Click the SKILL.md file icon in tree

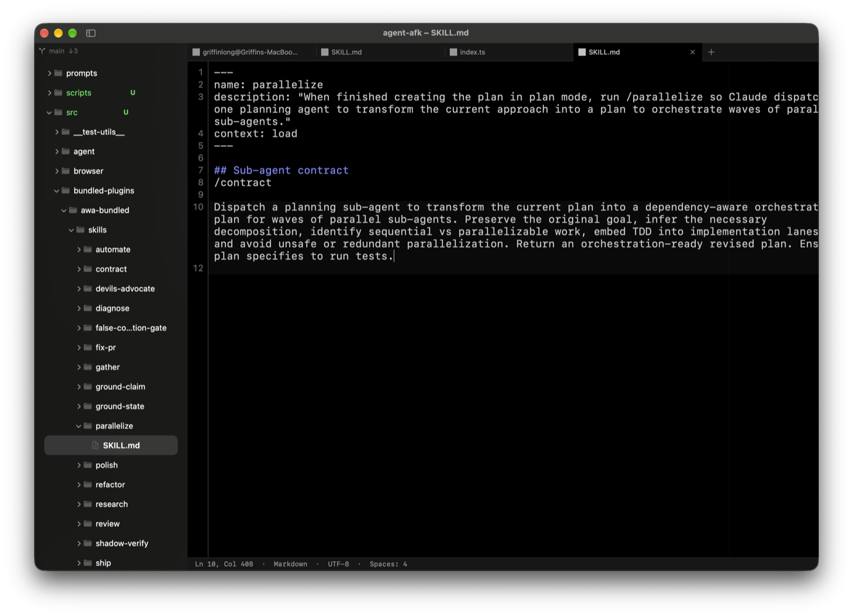(x=95, y=445)
